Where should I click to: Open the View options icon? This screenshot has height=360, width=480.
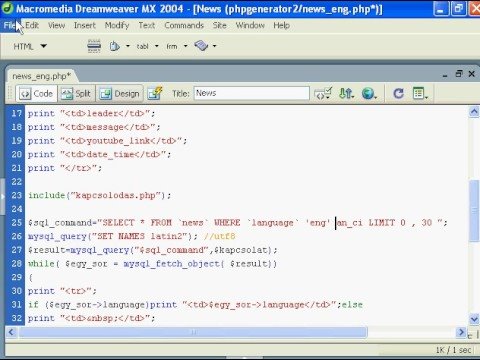point(420,93)
